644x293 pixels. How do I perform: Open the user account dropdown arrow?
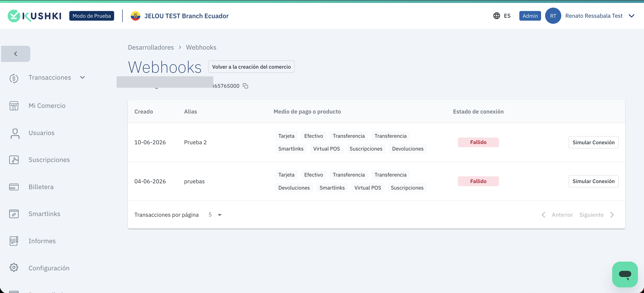click(631, 16)
